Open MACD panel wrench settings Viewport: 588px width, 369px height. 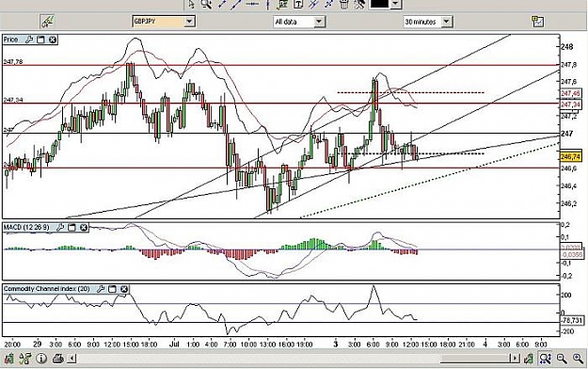point(60,227)
